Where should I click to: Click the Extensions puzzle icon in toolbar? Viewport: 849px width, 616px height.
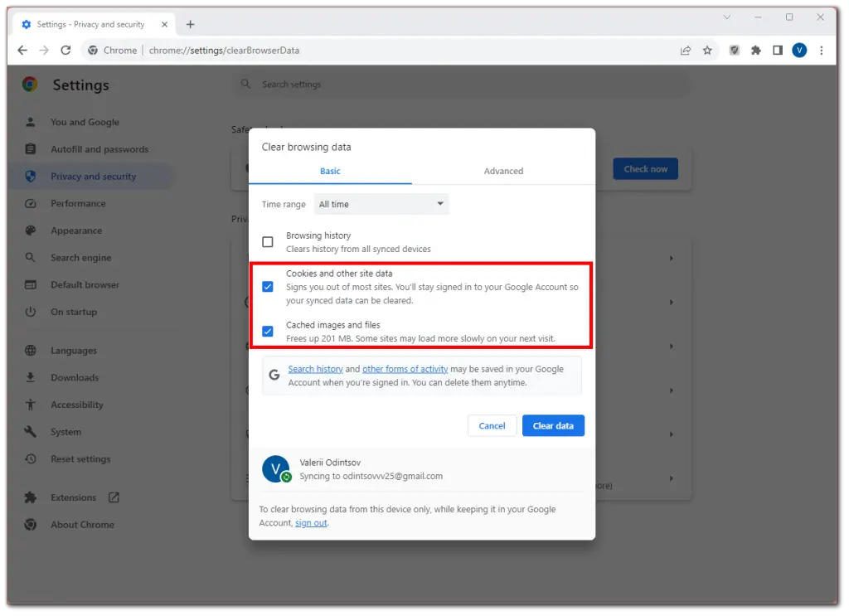pos(755,50)
